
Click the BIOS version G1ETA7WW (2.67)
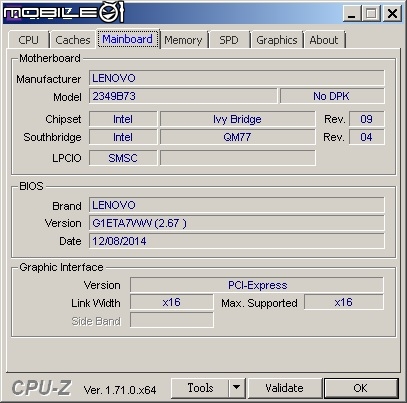237,223
